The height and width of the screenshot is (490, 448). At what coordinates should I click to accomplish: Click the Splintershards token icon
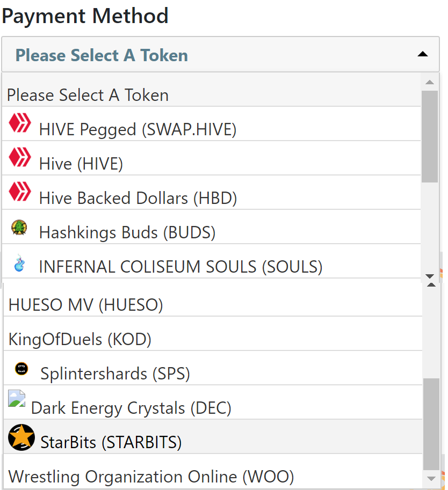pyautogui.click(x=21, y=369)
